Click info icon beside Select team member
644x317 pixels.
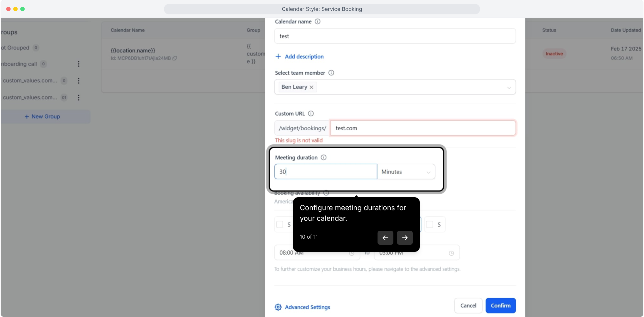coord(331,73)
